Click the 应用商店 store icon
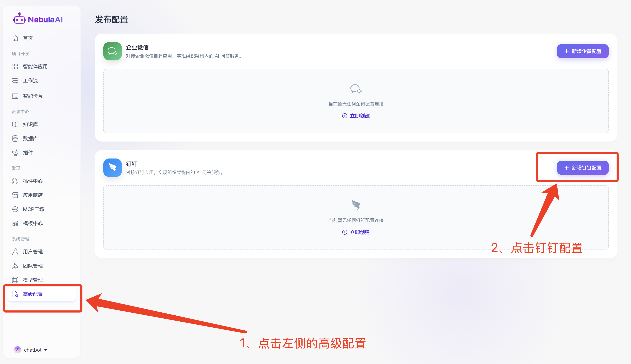631x364 pixels. click(x=15, y=195)
